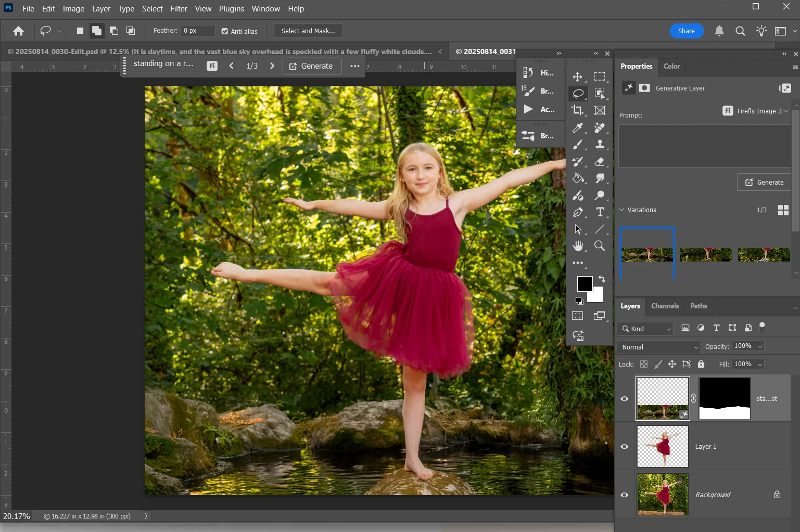Open the Filter menu

(179, 9)
